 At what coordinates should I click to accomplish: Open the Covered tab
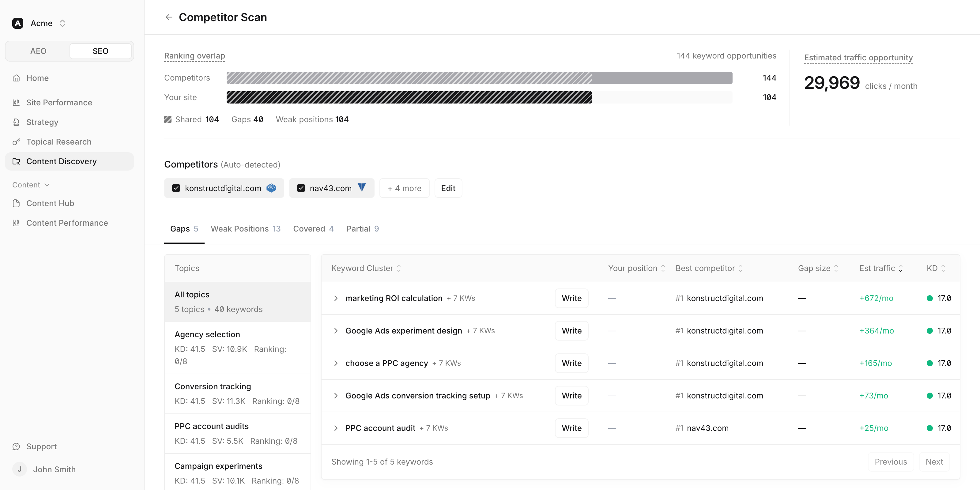coord(313,229)
